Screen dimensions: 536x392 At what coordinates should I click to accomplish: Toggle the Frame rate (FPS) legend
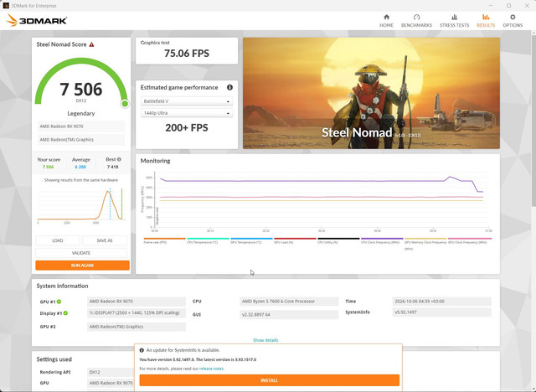click(164, 240)
